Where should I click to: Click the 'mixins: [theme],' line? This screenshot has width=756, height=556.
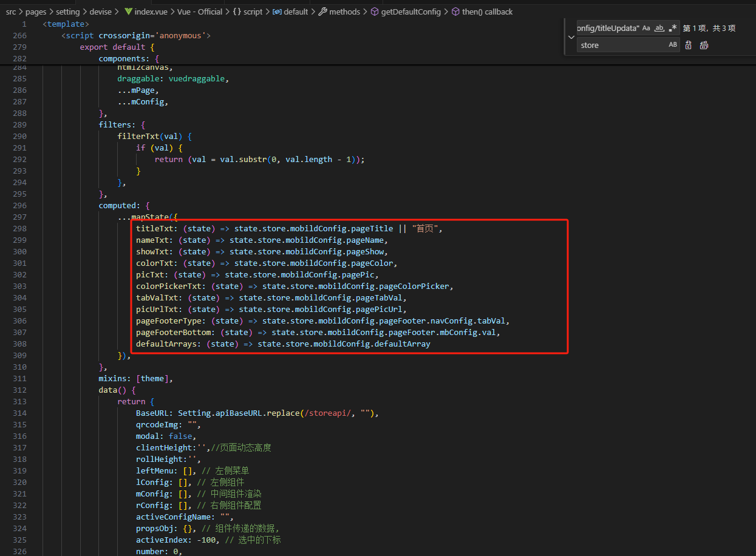point(136,378)
